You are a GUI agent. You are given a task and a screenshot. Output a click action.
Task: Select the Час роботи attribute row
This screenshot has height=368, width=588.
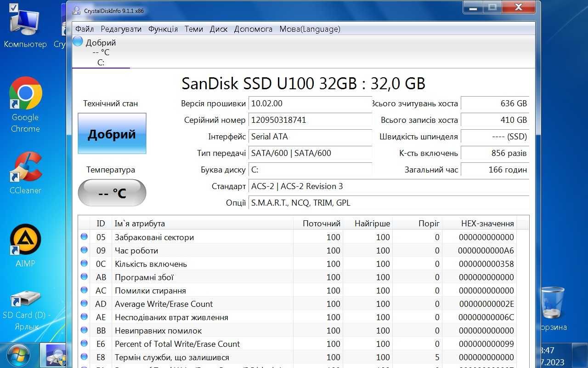297,250
